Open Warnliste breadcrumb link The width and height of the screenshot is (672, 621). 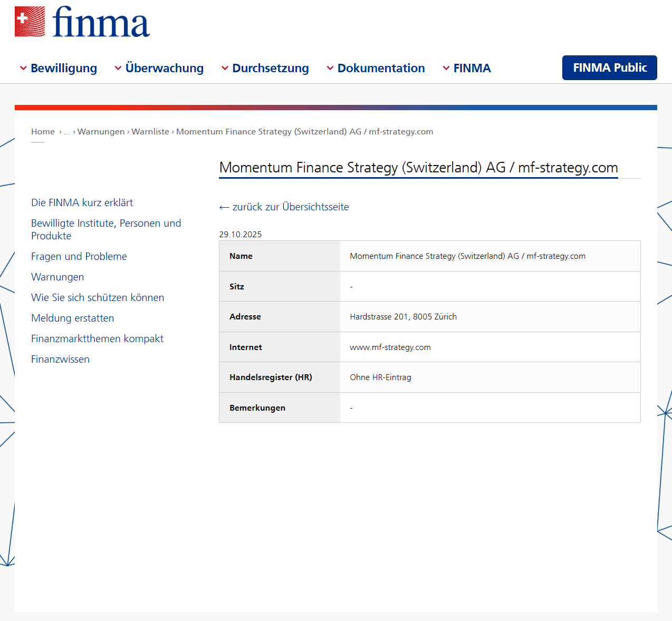150,132
